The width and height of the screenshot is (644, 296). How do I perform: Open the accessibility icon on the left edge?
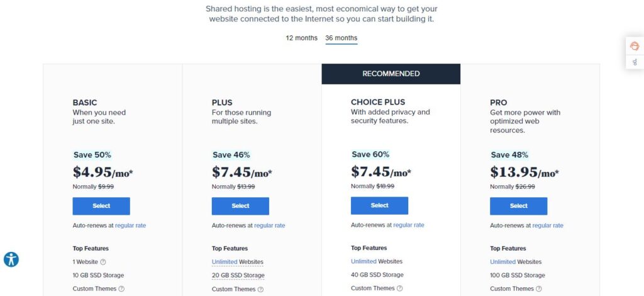[11, 259]
